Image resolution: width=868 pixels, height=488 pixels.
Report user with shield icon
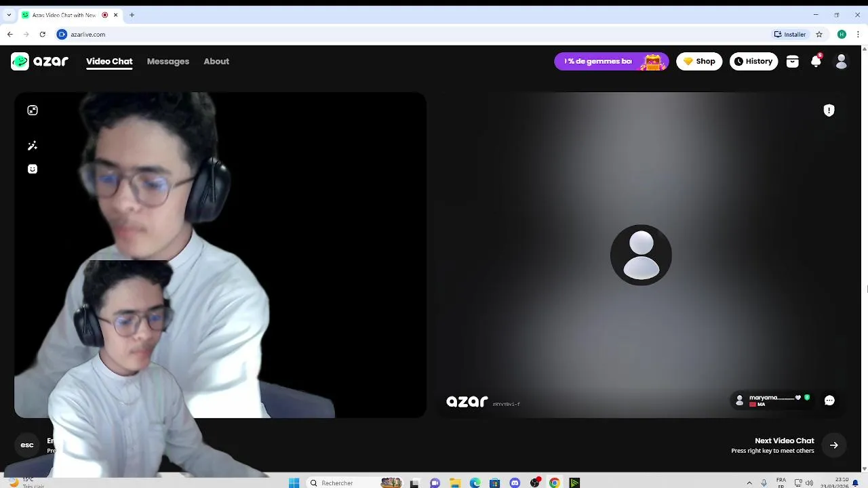click(x=829, y=110)
